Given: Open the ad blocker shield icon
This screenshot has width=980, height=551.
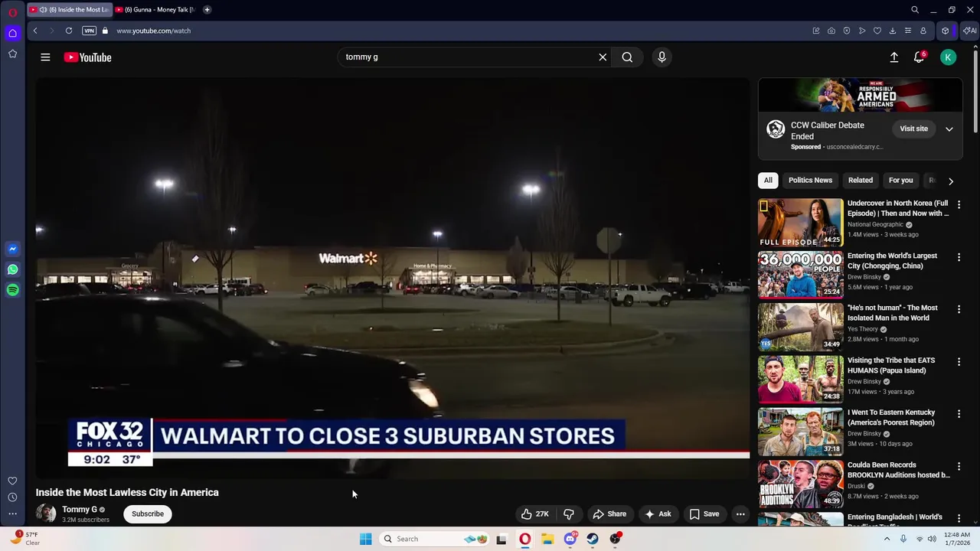Looking at the screenshot, I should [x=847, y=31].
